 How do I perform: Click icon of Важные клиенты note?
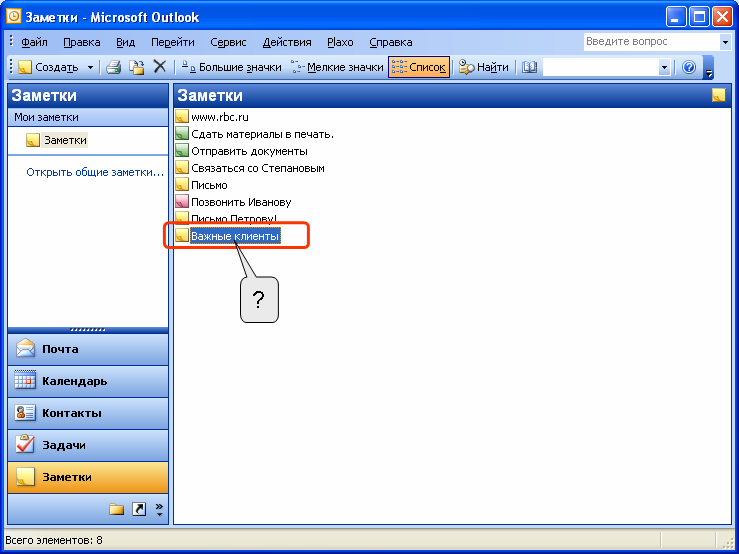[x=182, y=236]
